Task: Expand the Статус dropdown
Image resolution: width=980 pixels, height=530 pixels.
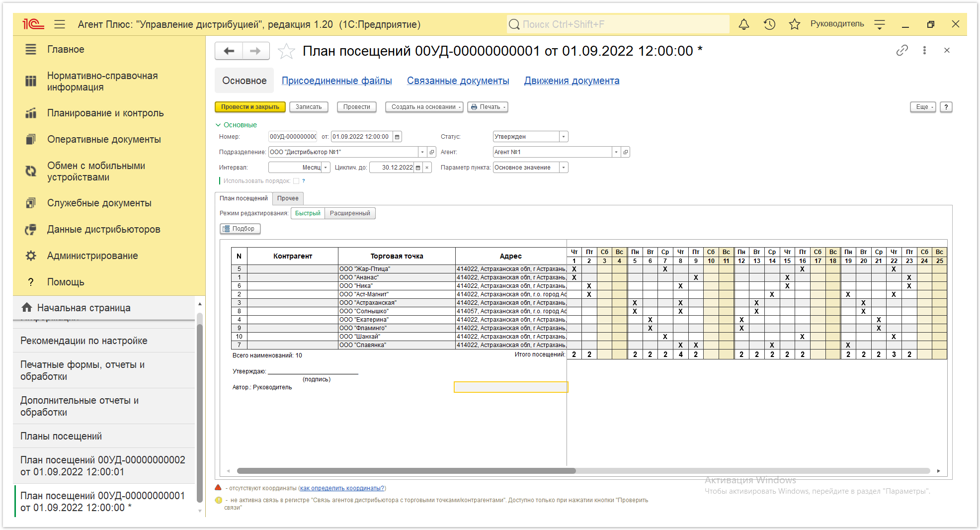Action: (x=564, y=137)
